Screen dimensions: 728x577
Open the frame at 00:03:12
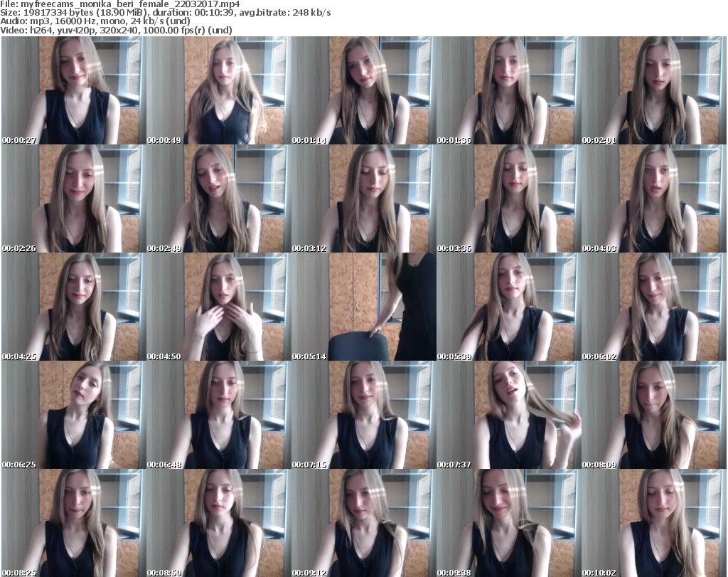click(x=363, y=198)
